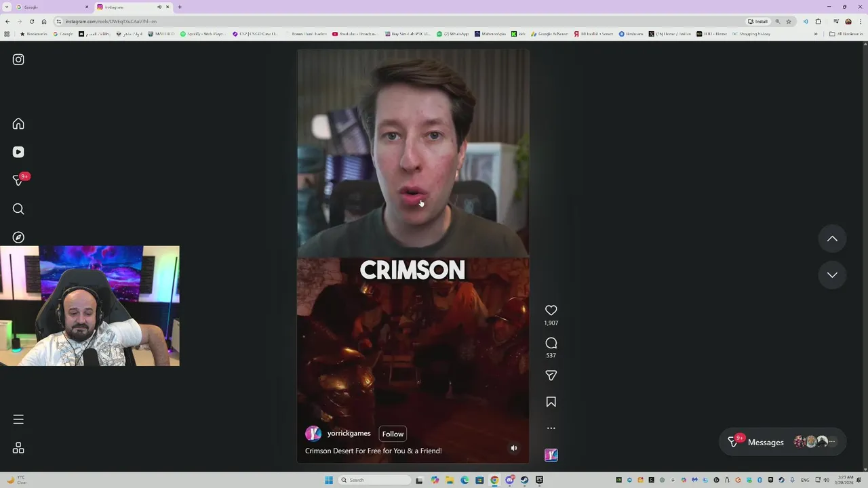
Task: Open a new browser tab
Action: coord(180,7)
